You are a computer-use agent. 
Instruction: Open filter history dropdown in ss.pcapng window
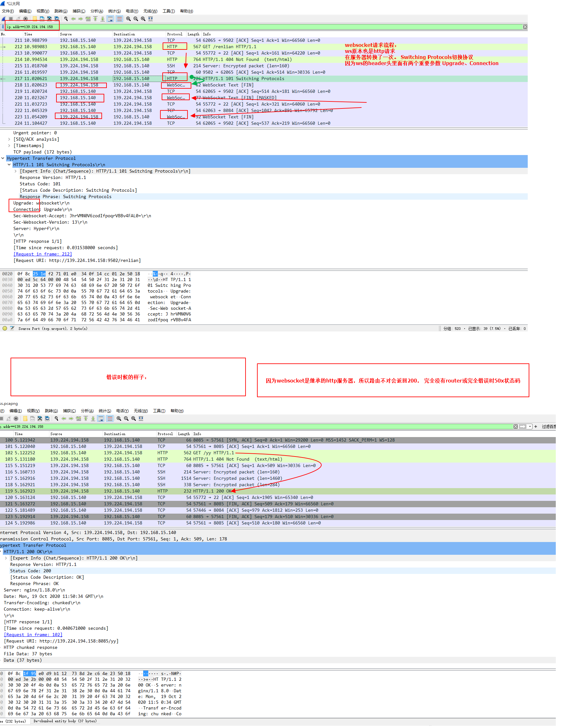point(530,427)
